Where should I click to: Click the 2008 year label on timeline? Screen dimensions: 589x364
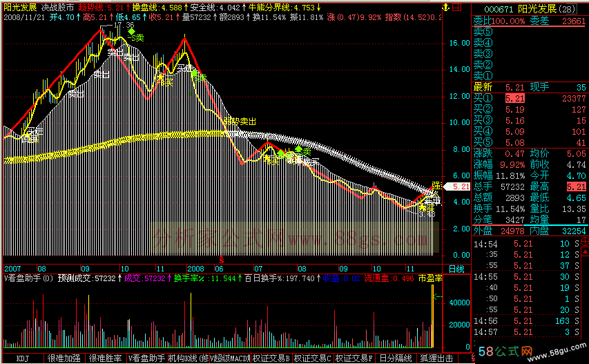click(x=195, y=269)
